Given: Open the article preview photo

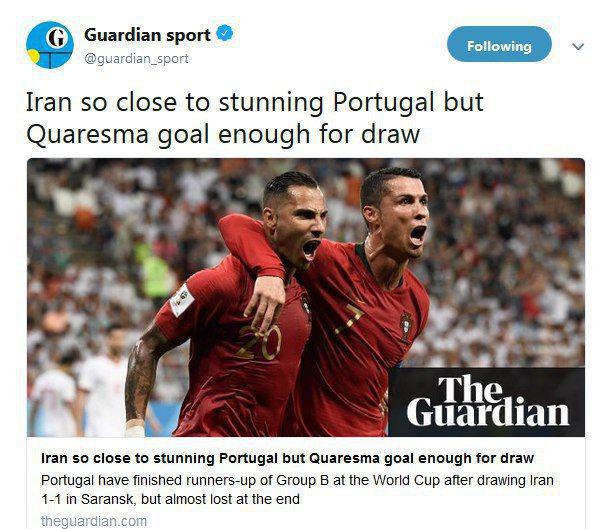Looking at the screenshot, I should click(306, 297).
